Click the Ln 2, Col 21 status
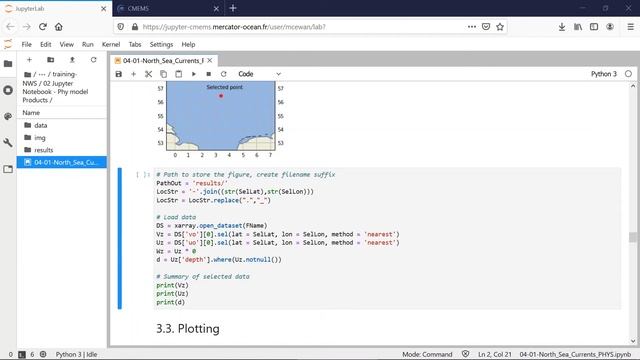Viewport: 640px width, 360px height. coord(495,354)
